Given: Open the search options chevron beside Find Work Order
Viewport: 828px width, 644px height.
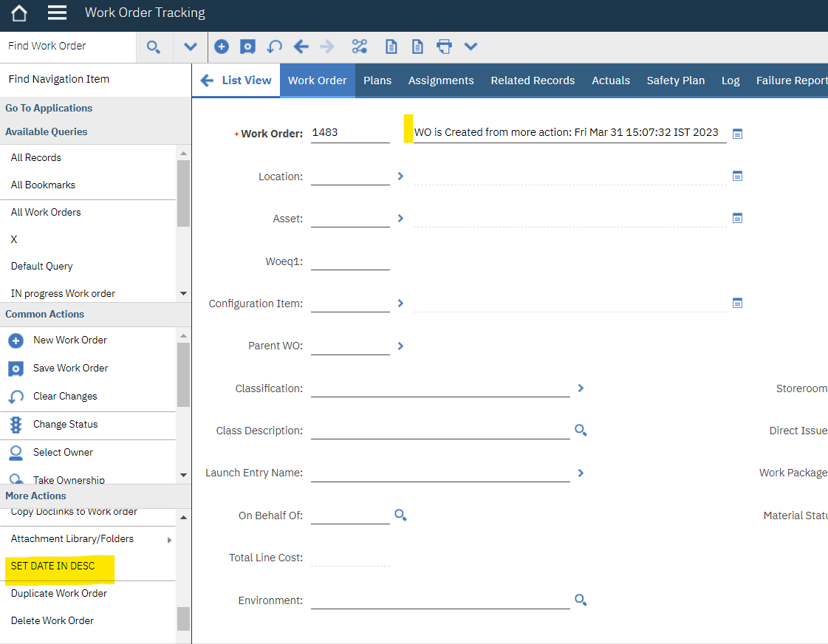Looking at the screenshot, I should coord(190,46).
